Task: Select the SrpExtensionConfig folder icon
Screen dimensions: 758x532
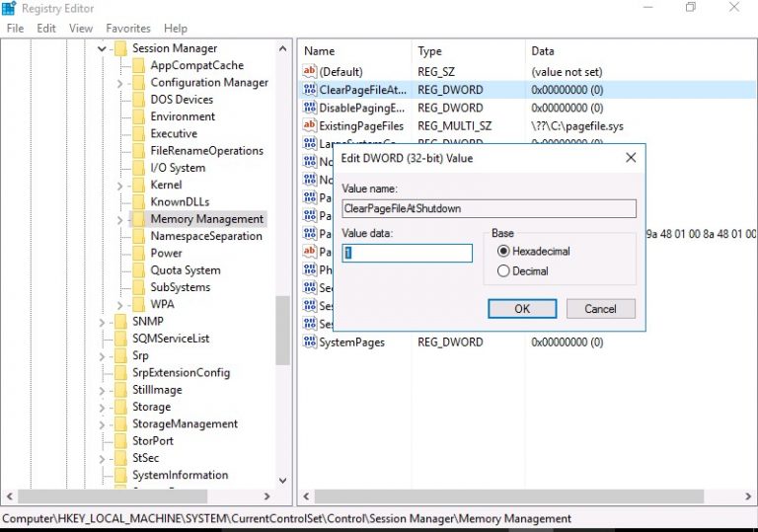Action: (120, 373)
